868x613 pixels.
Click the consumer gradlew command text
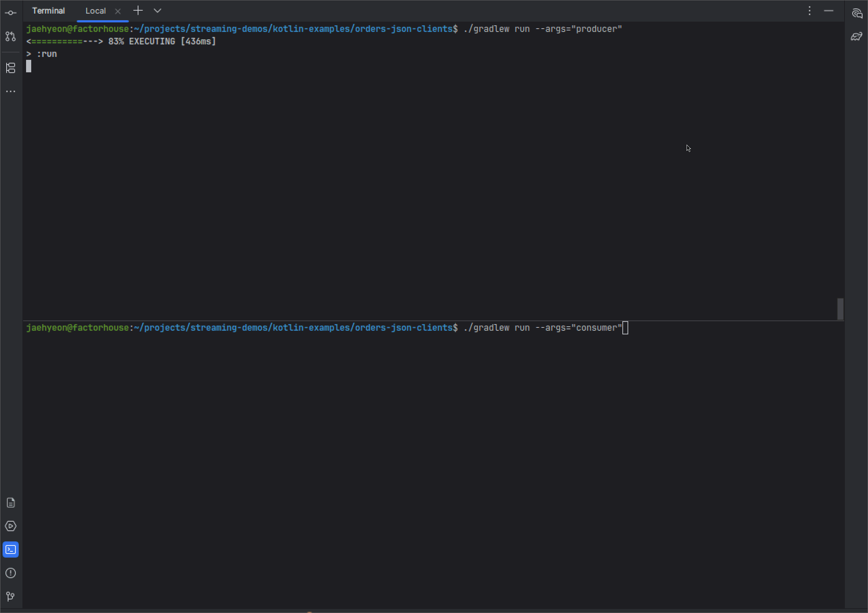pos(543,328)
